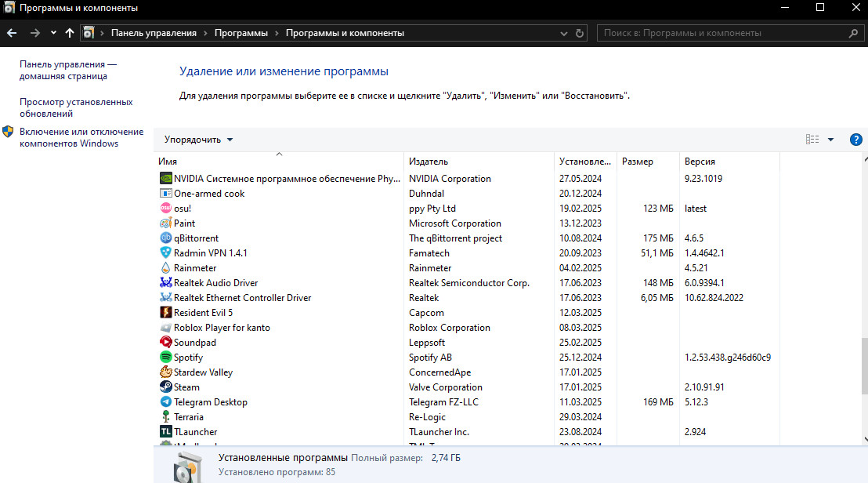Click the Paint palette icon

(165, 223)
